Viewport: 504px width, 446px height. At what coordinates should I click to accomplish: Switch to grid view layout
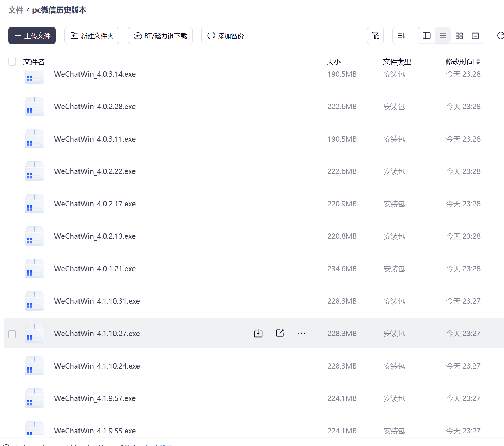click(x=459, y=36)
